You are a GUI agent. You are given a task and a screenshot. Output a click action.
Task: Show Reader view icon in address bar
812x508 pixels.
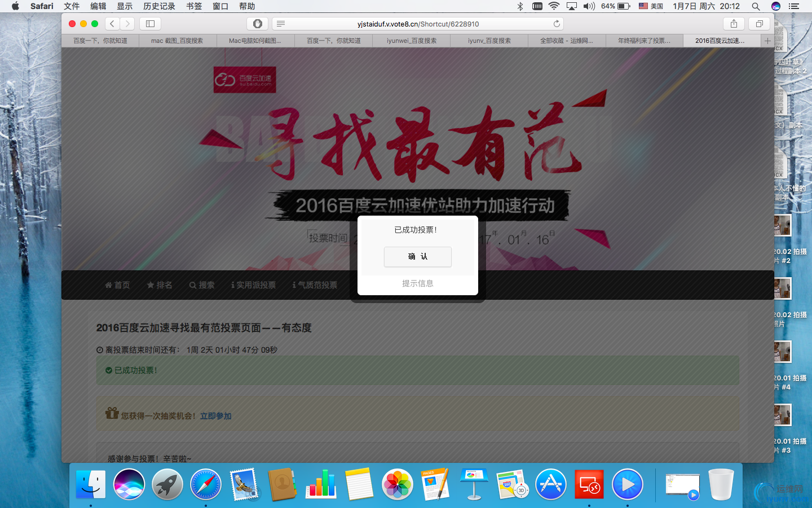[281, 24]
